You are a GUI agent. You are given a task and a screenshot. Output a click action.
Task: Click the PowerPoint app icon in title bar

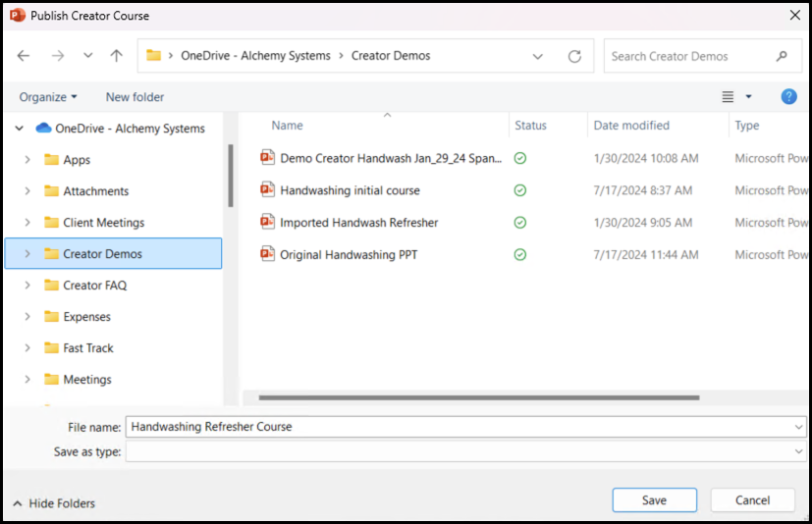[18, 15]
